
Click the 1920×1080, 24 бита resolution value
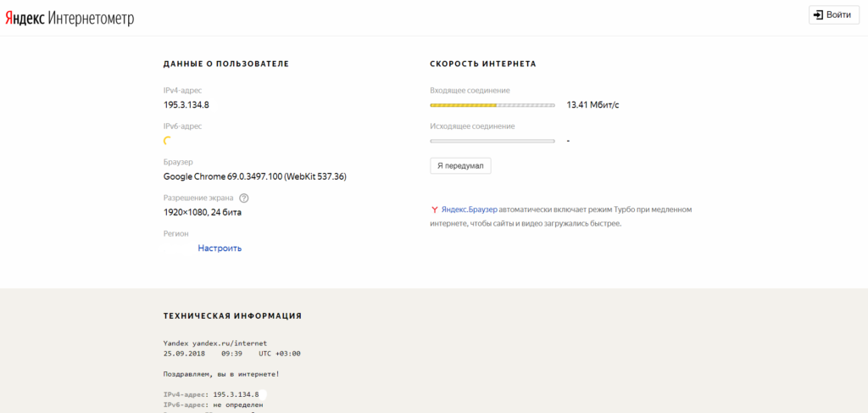(208, 212)
